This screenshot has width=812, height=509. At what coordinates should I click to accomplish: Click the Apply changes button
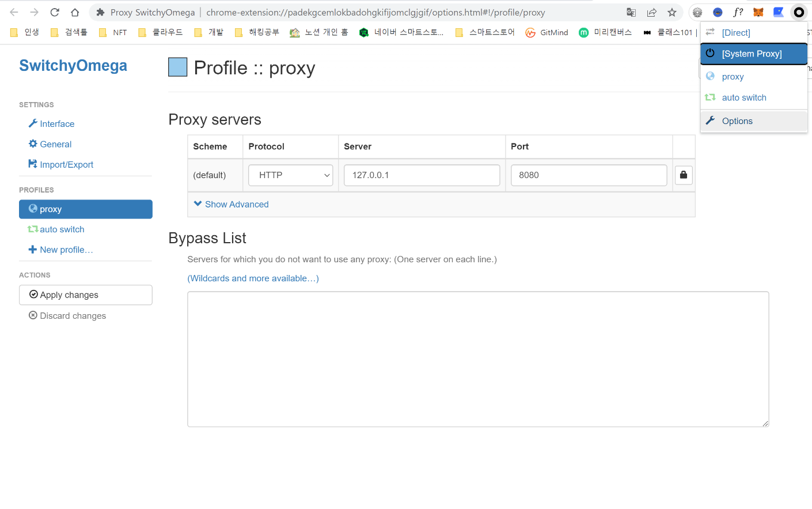[86, 295]
